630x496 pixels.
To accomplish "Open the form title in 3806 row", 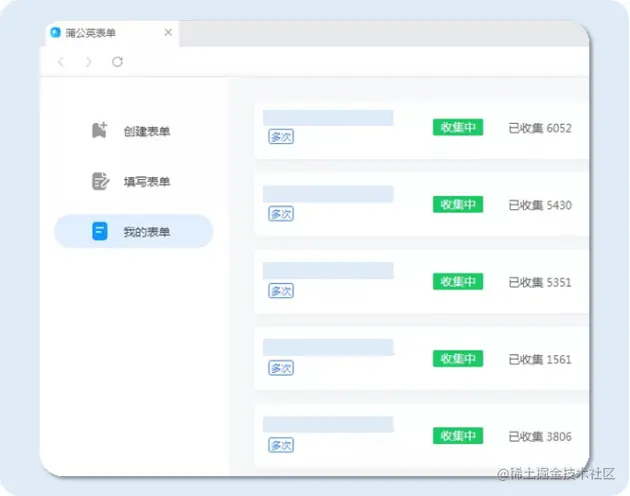I will 328,424.
